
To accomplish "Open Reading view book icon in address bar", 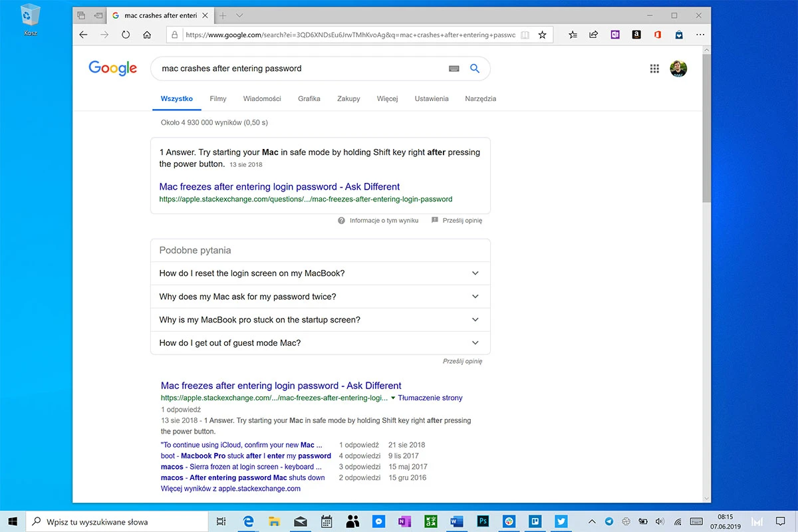I will point(525,35).
